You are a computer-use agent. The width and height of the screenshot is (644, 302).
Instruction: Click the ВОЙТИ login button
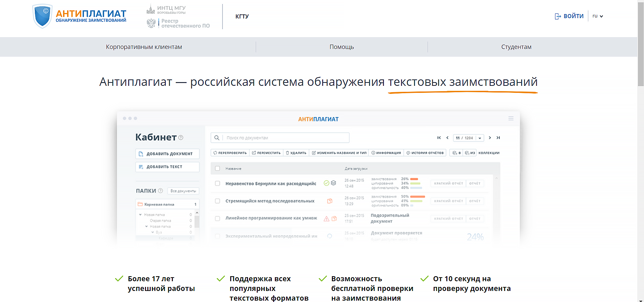pos(569,16)
